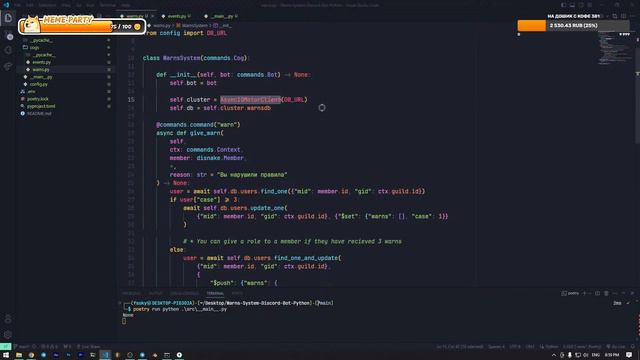Open Manage gear in activity bar

point(8,335)
